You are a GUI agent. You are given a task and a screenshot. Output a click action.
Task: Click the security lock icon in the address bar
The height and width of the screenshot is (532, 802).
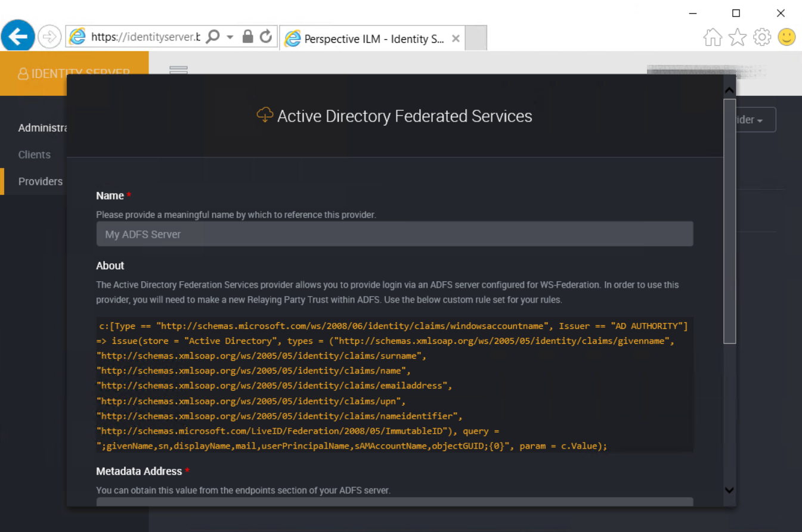click(248, 37)
